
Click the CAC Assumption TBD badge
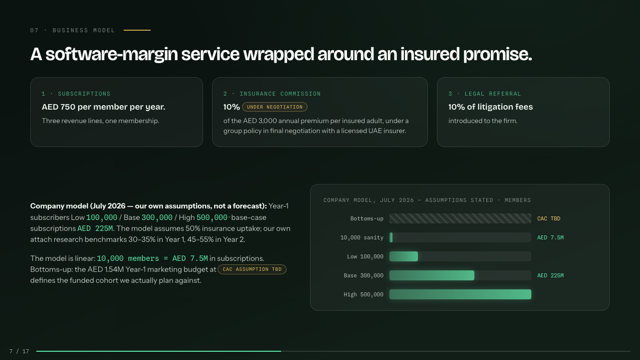(x=252, y=269)
